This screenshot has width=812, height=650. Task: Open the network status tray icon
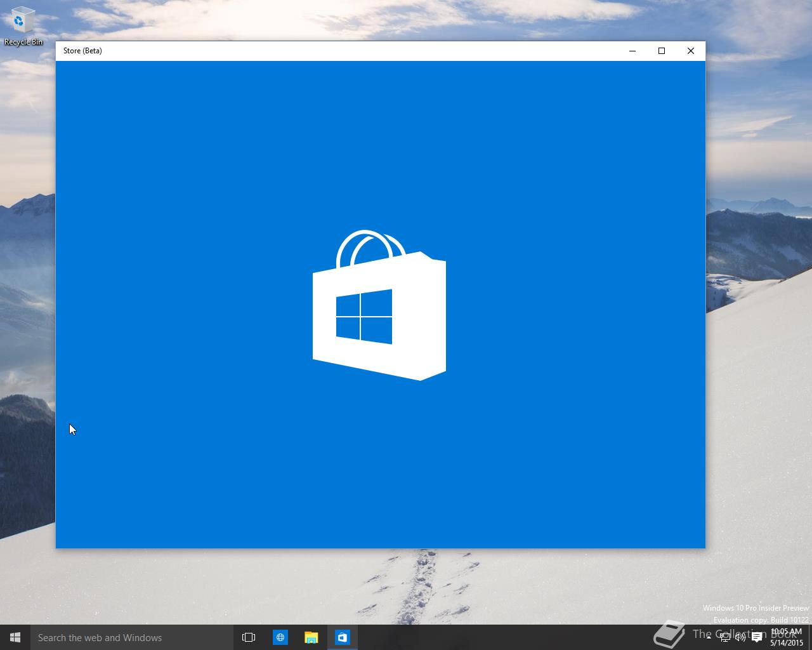[724, 637]
